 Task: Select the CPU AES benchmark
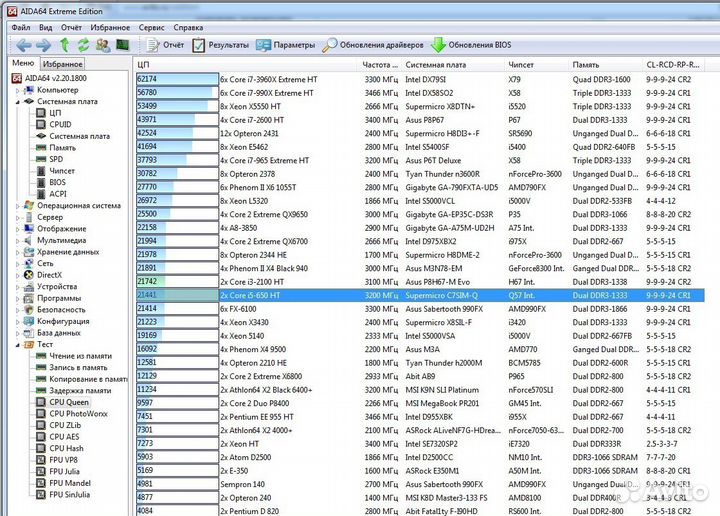58,437
